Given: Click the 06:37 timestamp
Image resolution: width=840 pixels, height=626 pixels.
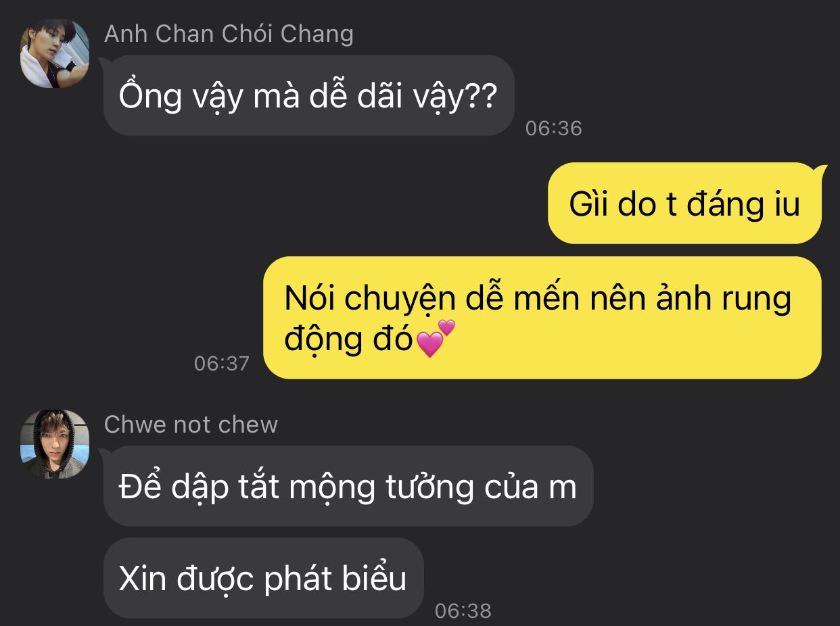Looking at the screenshot, I should (222, 363).
